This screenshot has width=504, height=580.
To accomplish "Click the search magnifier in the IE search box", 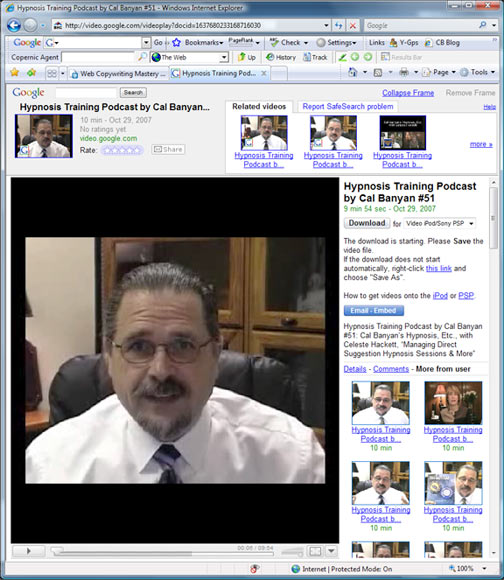I will pos(483,25).
